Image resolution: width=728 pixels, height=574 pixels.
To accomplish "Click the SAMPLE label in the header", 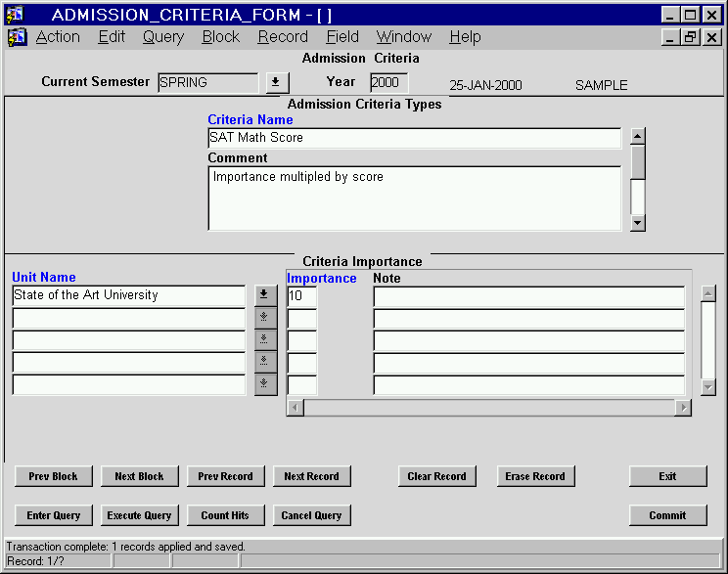I will click(601, 85).
